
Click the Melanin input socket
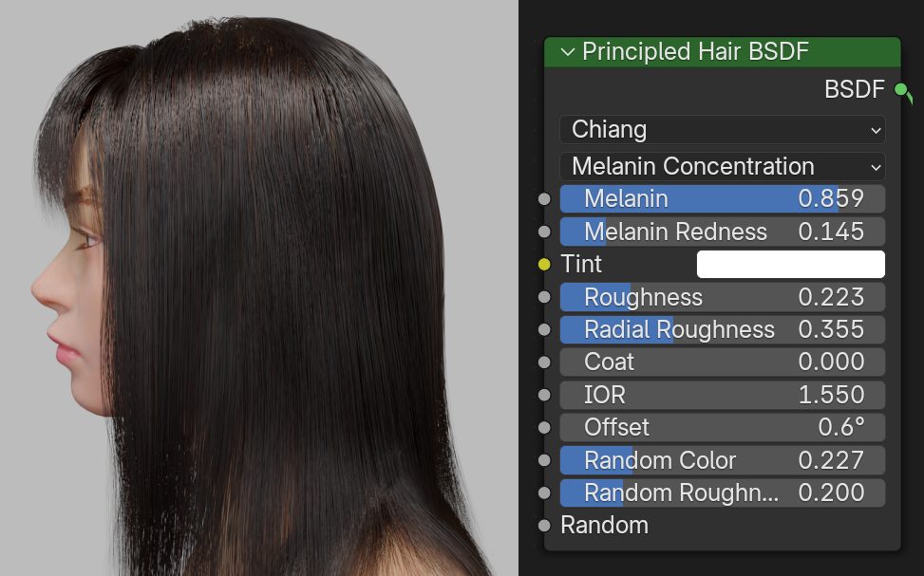pyautogui.click(x=544, y=199)
